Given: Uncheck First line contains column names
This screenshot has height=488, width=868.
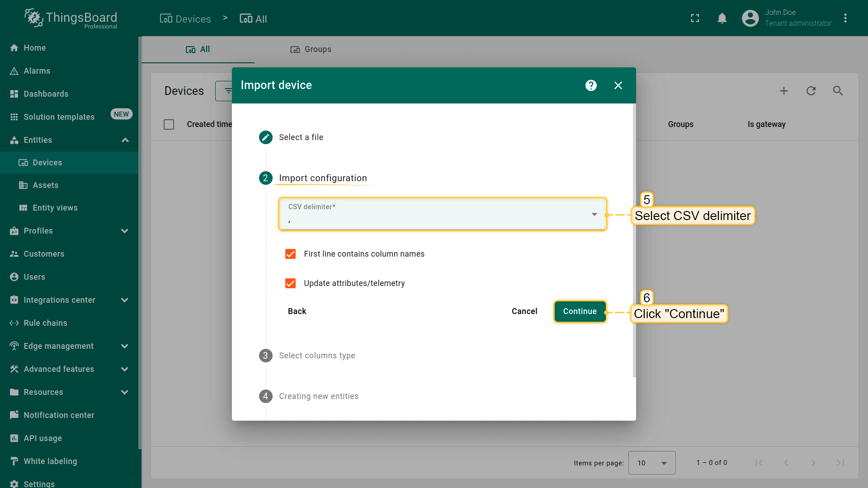Looking at the screenshot, I should [x=290, y=254].
